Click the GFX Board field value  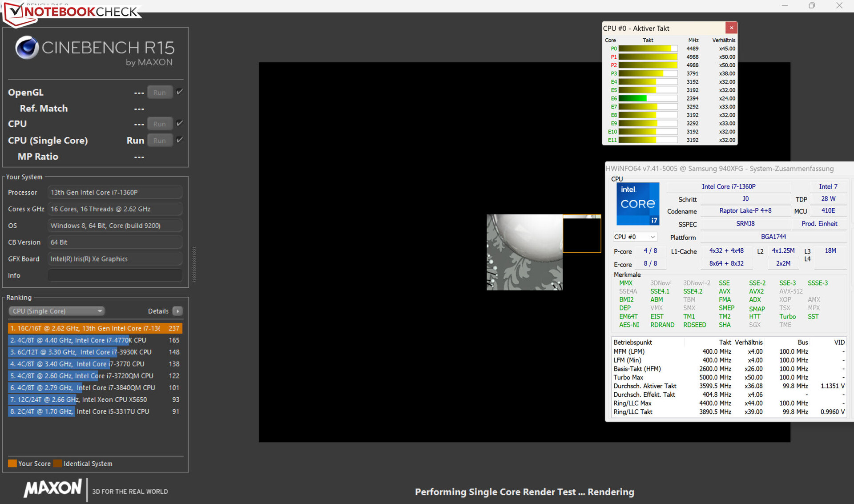[115, 259]
